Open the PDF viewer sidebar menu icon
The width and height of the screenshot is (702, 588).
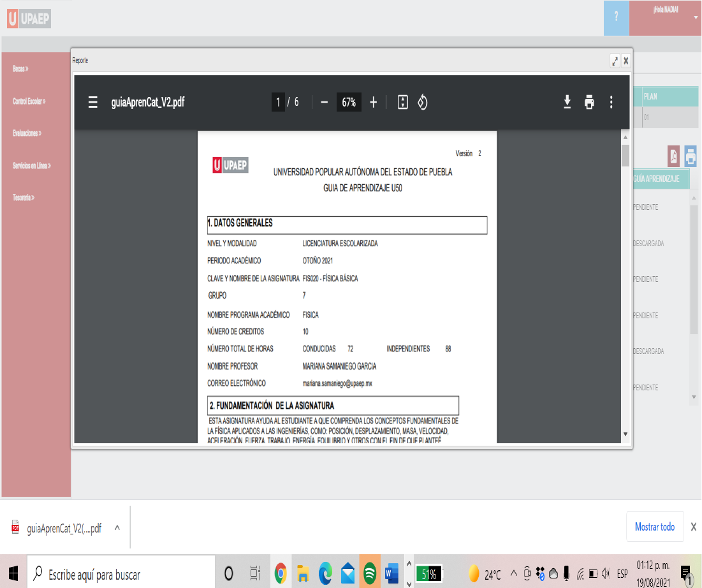(93, 102)
